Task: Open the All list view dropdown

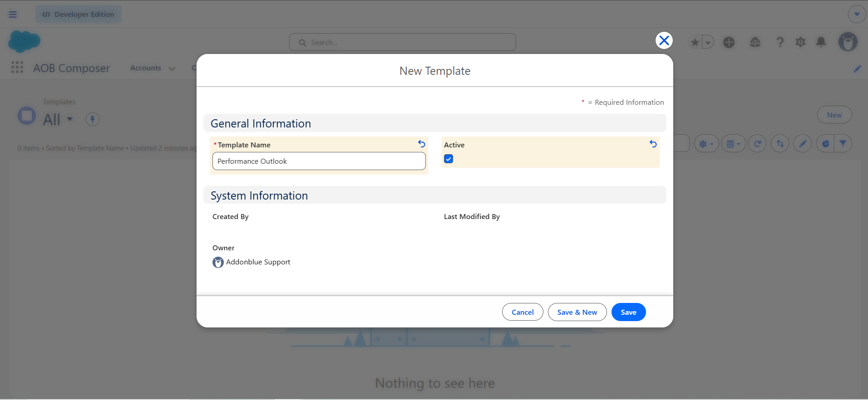Action: tap(70, 119)
